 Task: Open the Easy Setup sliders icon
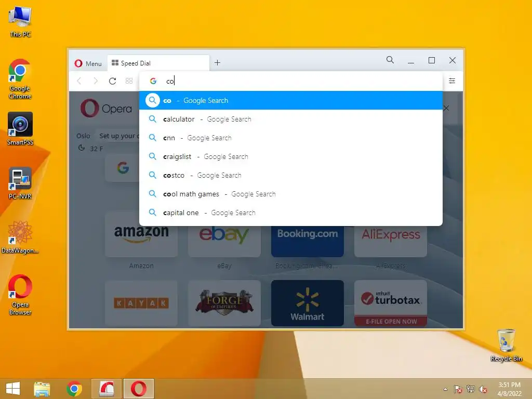tap(452, 81)
